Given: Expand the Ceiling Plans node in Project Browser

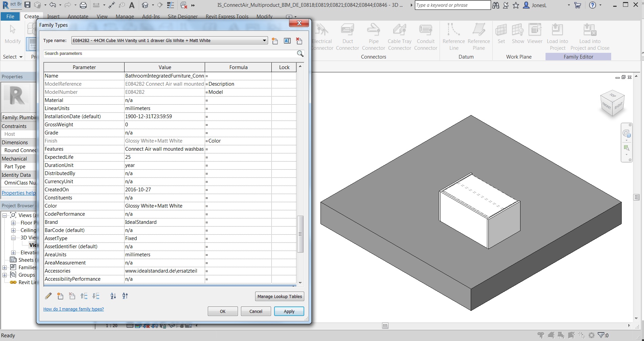Looking at the screenshot, I should coord(13,230).
